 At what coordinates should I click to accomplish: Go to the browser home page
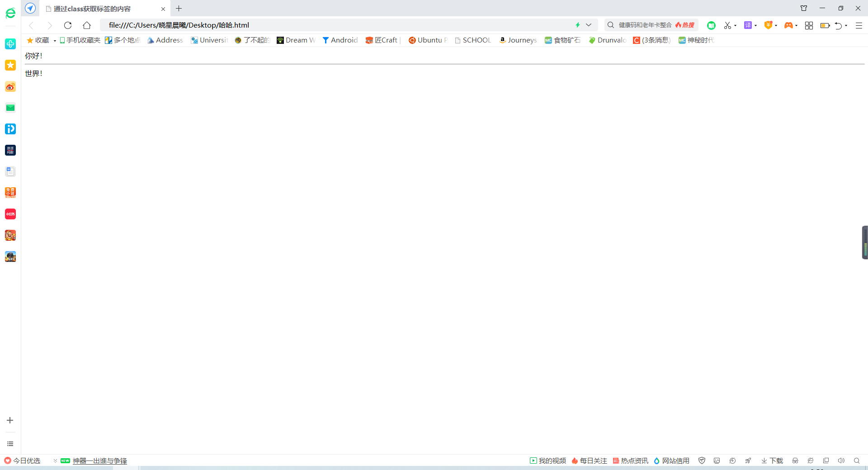click(87, 25)
